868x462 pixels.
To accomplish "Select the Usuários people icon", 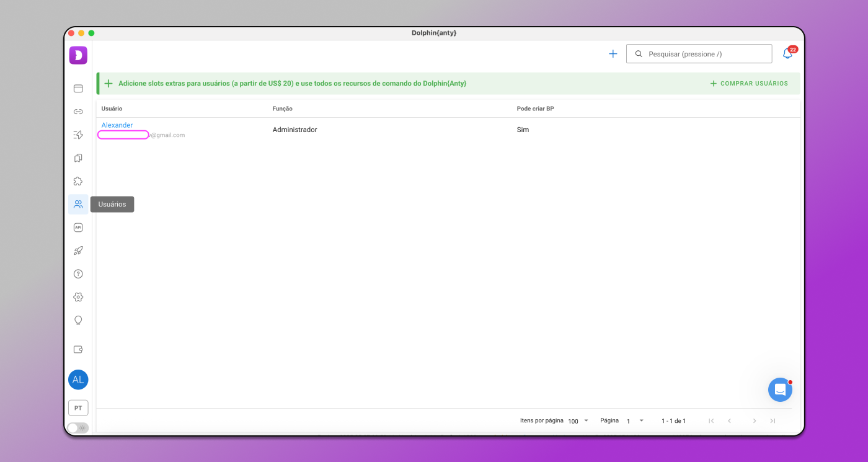I will [78, 204].
